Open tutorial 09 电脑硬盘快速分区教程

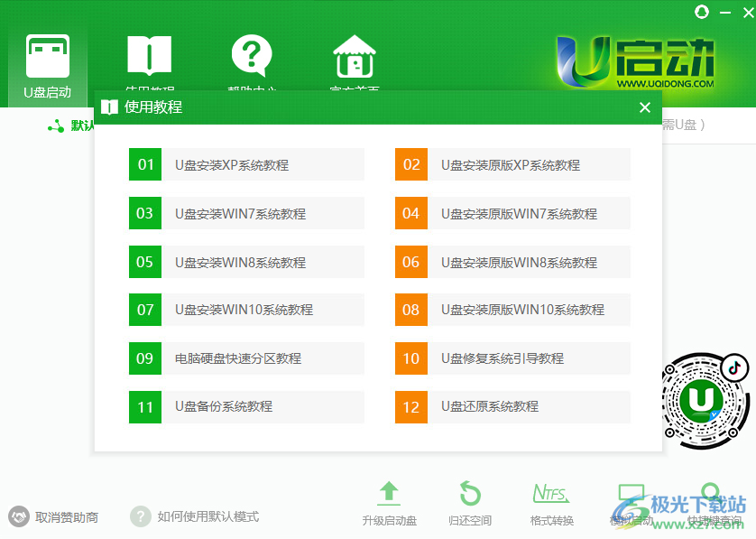coord(246,358)
